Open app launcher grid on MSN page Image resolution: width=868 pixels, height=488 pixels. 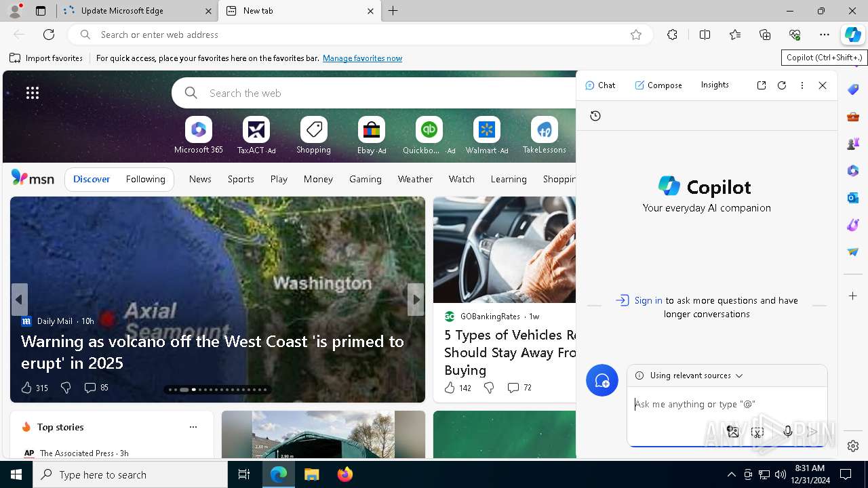coord(33,93)
